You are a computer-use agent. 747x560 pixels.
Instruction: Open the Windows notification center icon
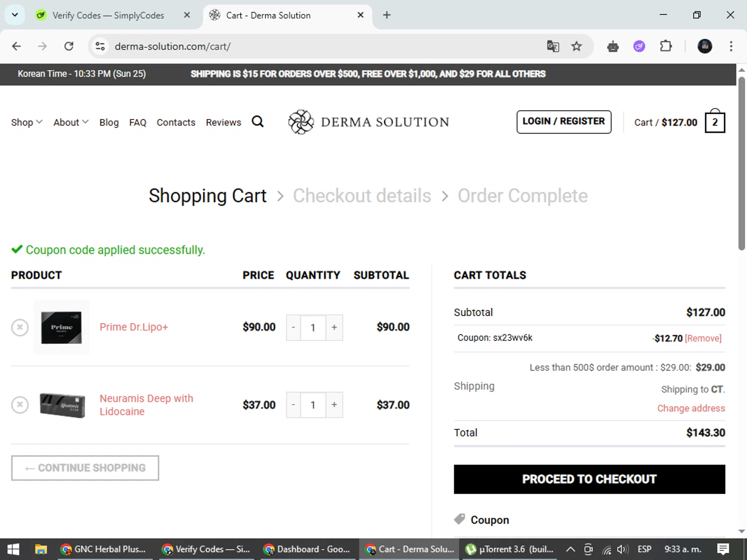pyautogui.click(x=723, y=549)
